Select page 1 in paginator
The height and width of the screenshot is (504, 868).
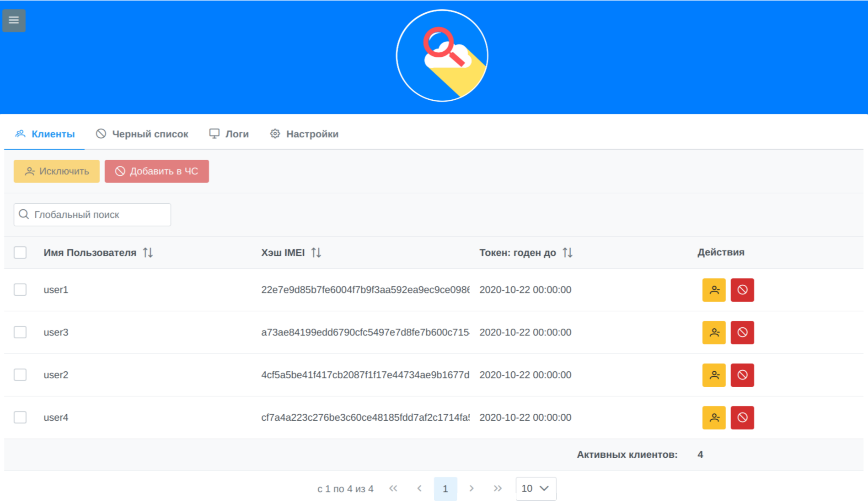[445, 488]
